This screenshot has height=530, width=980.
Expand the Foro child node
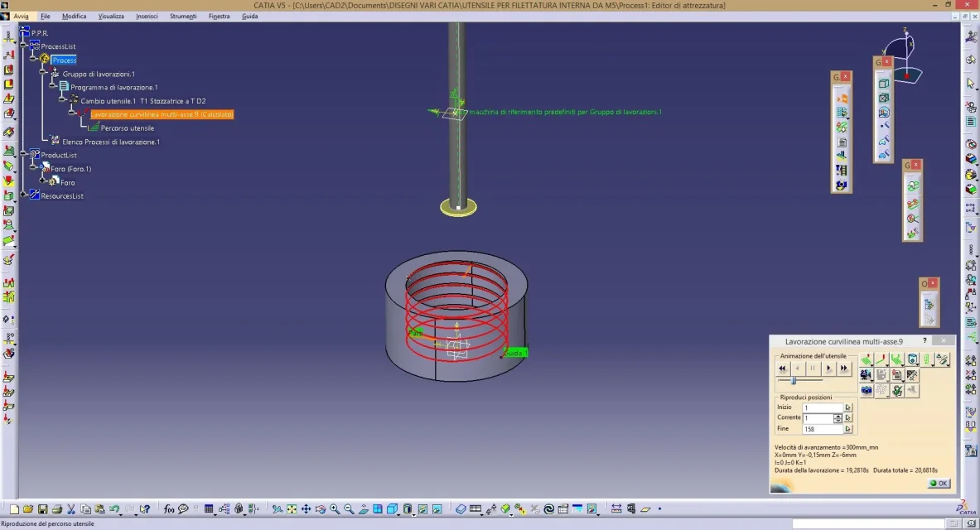[43, 182]
